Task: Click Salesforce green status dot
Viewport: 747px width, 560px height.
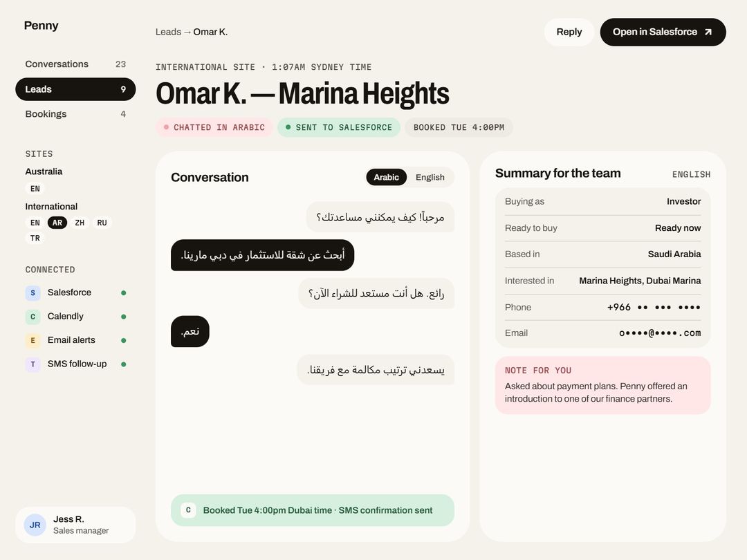Action: pyautogui.click(x=123, y=293)
